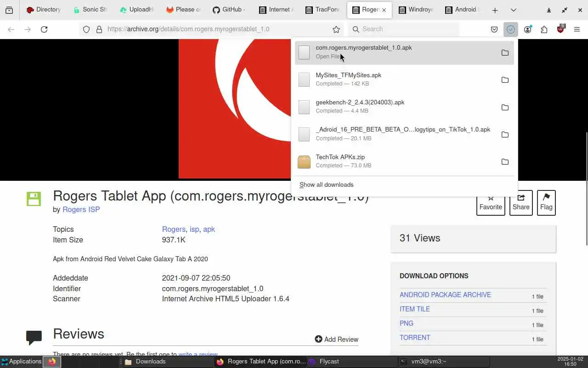Viewport: 588px width, 368px height.
Task: Switch to the Windroye tab
Action: (x=416, y=10)
